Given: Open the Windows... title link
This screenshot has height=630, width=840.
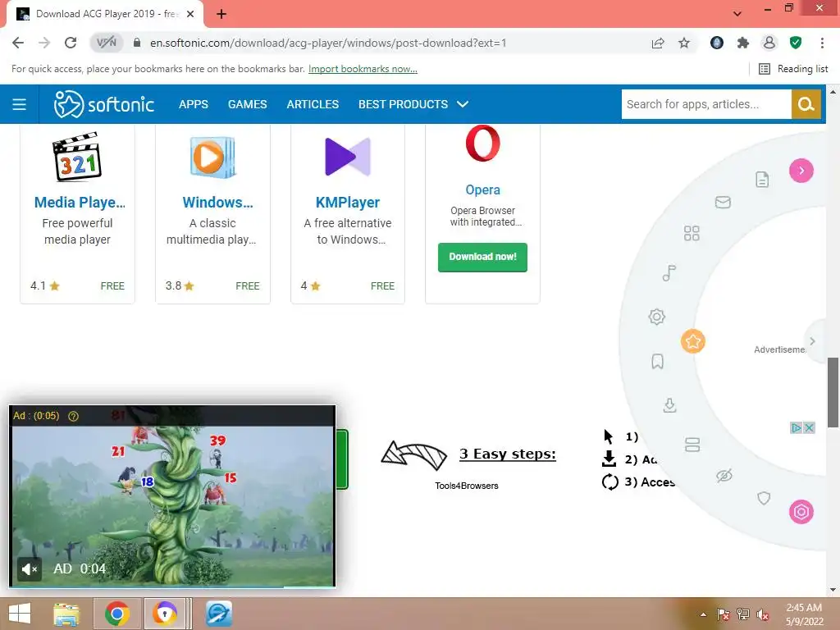Looking at the screenshot, I should [x=217, y=202].
